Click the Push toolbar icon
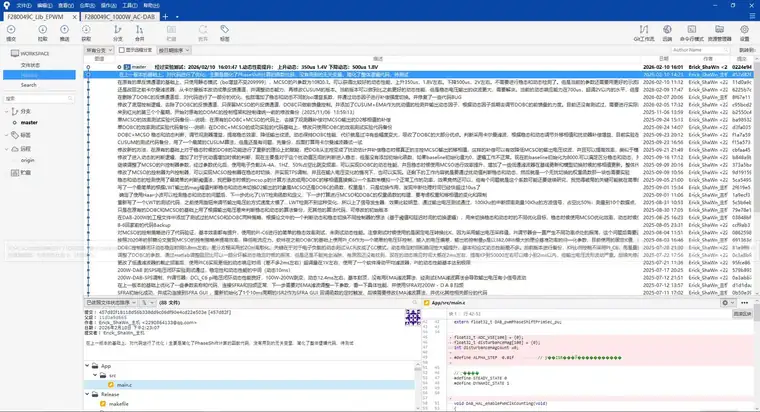 coord(64,32)
